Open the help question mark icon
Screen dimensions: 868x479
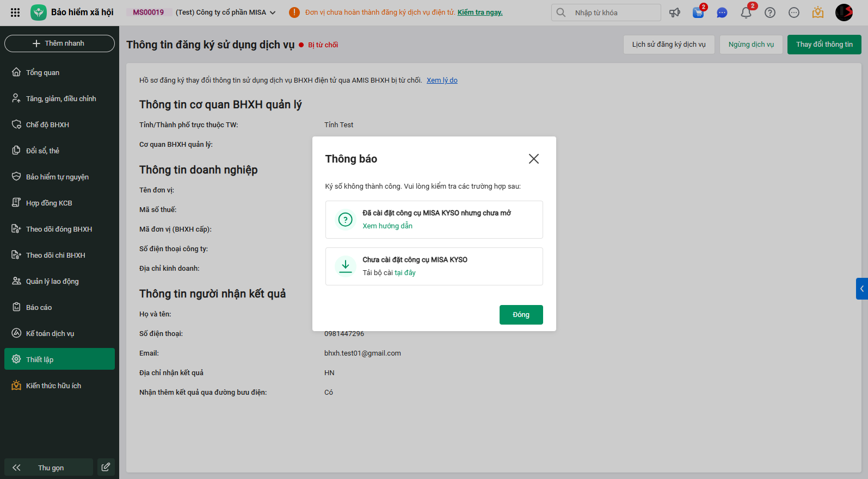pyautogui.click(x=770, y=13)
